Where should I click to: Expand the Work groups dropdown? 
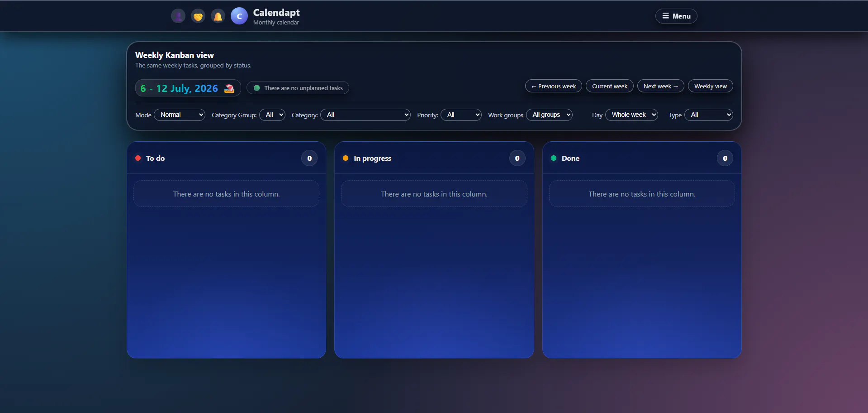point(549,115)
